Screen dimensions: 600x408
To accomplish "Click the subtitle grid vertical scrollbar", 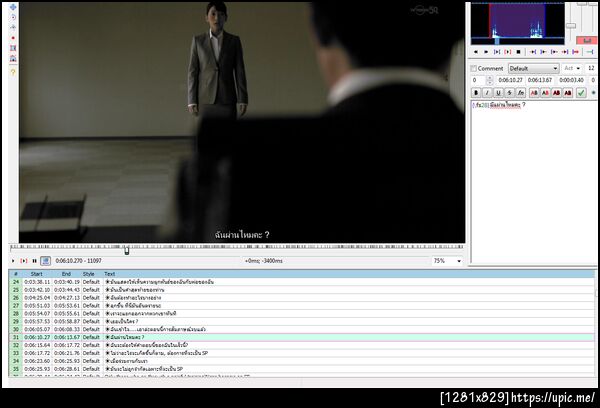I will click(596, 323).
